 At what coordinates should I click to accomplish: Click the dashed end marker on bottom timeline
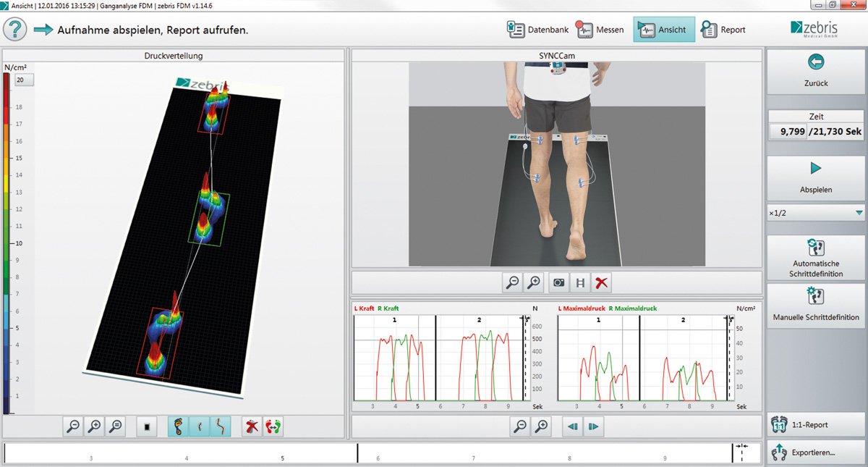[741, 453]
